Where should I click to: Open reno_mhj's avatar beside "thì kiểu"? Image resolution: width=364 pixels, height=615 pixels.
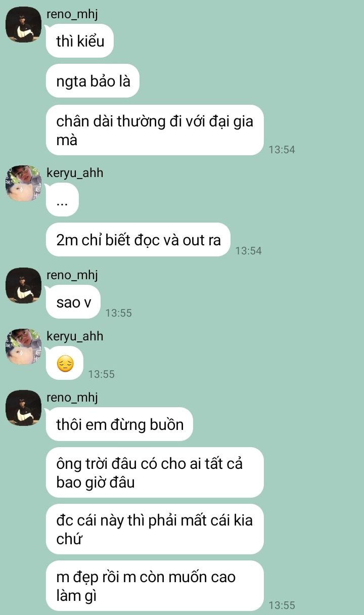[23, 24]
